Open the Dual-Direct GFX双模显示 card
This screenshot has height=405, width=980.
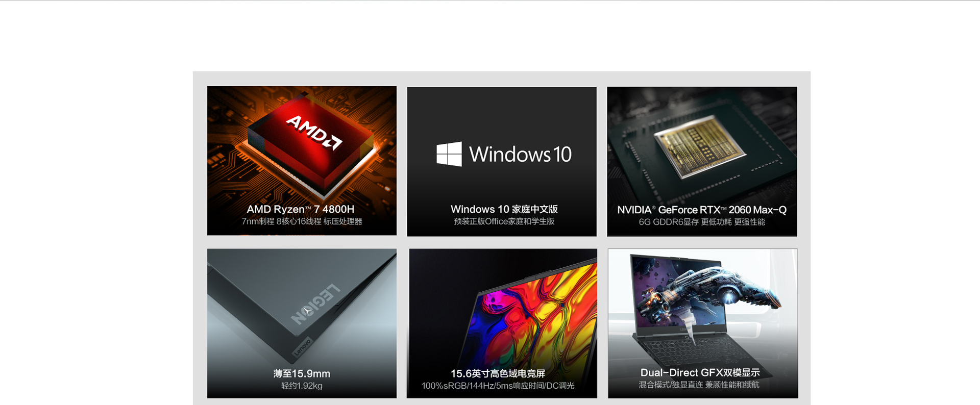pyautogui.click(x=702, y=323)
